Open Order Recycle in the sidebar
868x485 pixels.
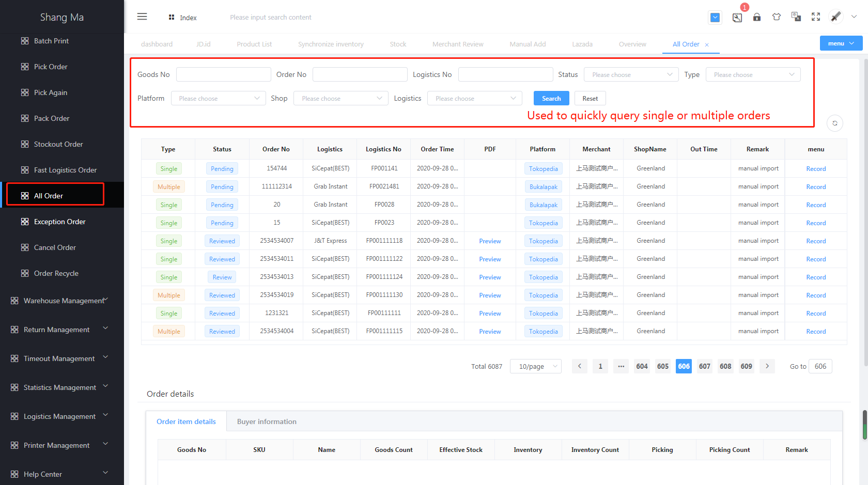pos(56,273)
